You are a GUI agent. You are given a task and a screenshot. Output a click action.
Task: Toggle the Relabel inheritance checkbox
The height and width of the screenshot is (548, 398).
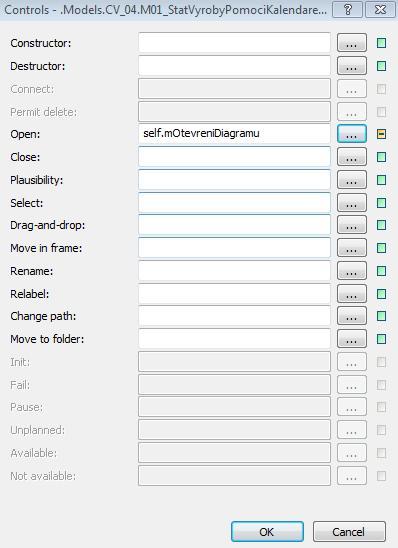(x=382, y=294)
